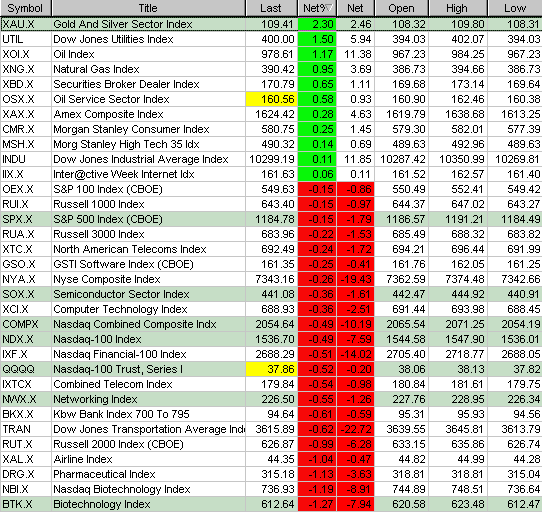
Task: Click the 10299.19 last price cell
Action: [271, 159]
